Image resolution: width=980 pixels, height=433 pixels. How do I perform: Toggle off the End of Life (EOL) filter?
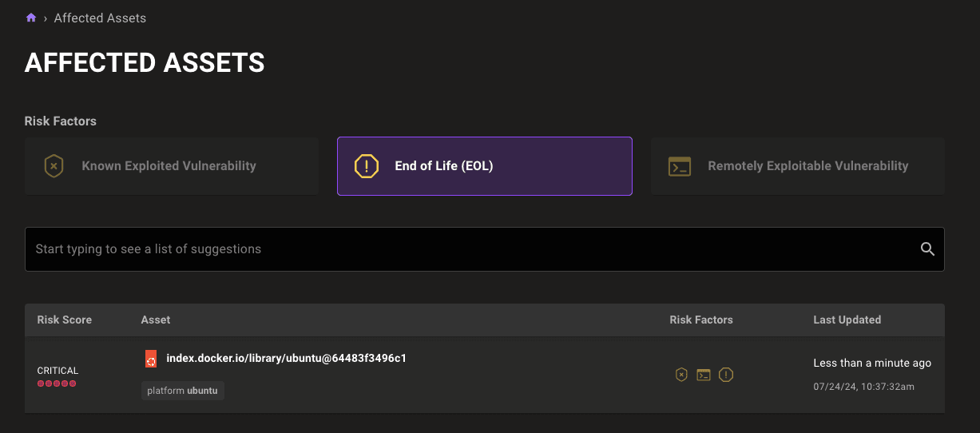click(484, 166)
